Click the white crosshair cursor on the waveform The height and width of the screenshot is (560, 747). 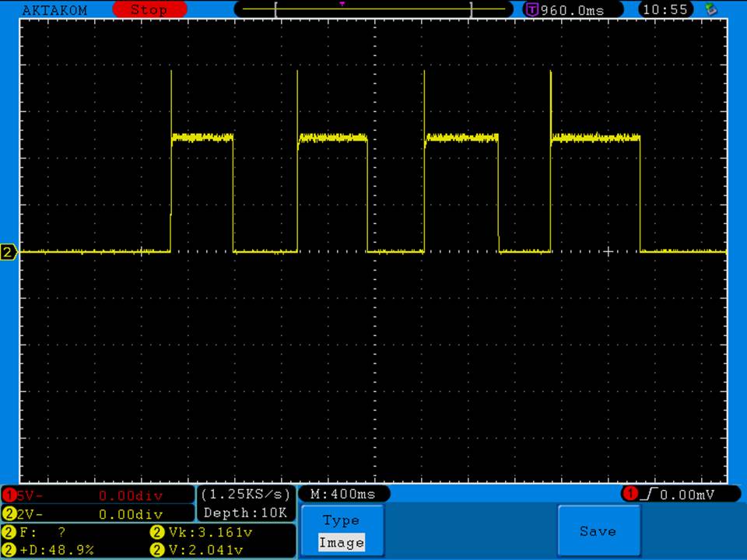(608, 251)
